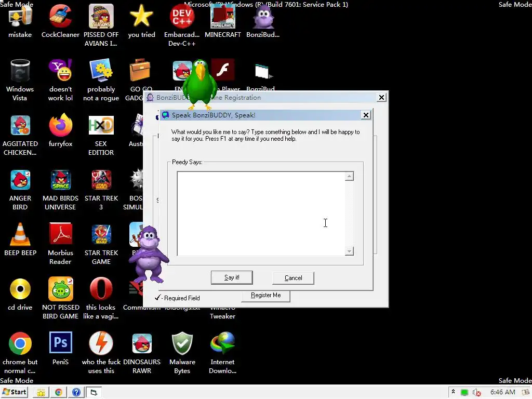Open the 'doesn't work lol' Yahoo icon

[x=60, y=71]
